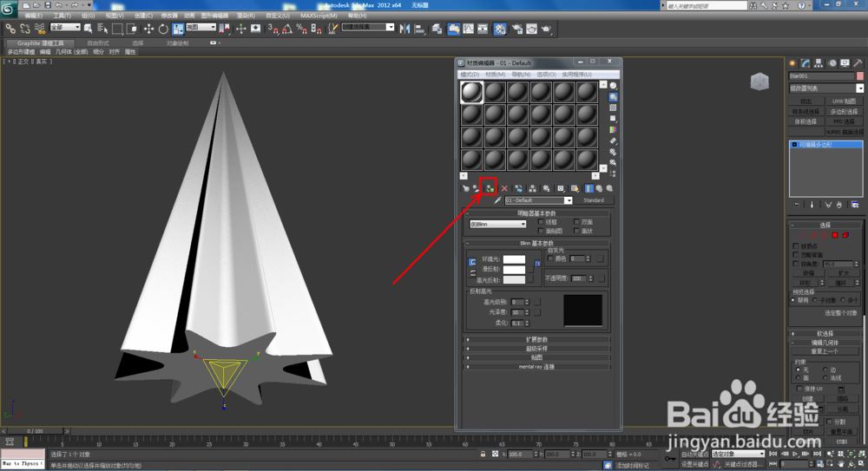Click Assign Material to Selection icon
The height and width of the screenshot is (471, 868).
[490, 189]
